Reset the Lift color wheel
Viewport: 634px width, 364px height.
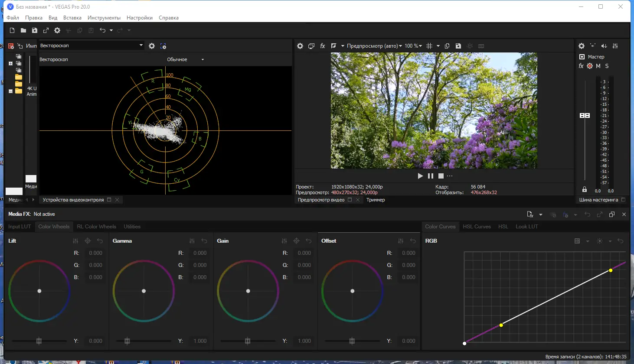100,241
